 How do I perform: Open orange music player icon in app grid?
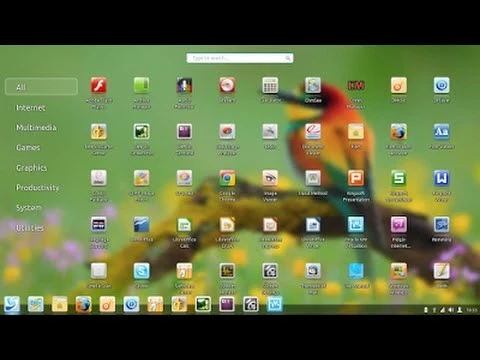tap(399, 85)
